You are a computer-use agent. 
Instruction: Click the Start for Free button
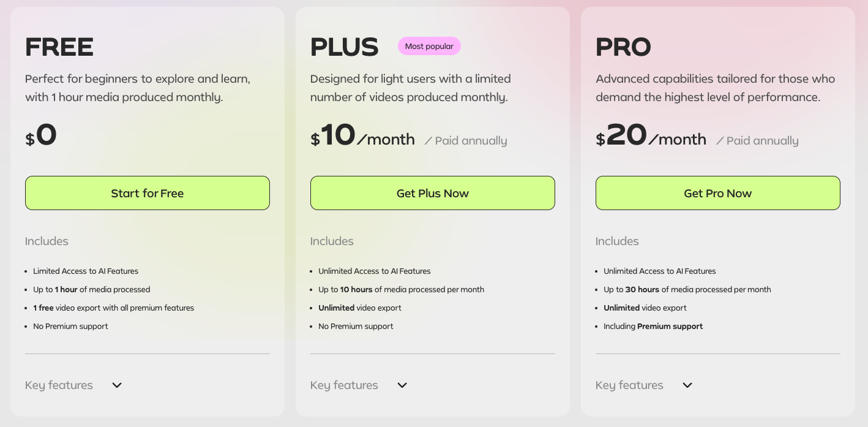pyautogui.click(x=147, y=193)
